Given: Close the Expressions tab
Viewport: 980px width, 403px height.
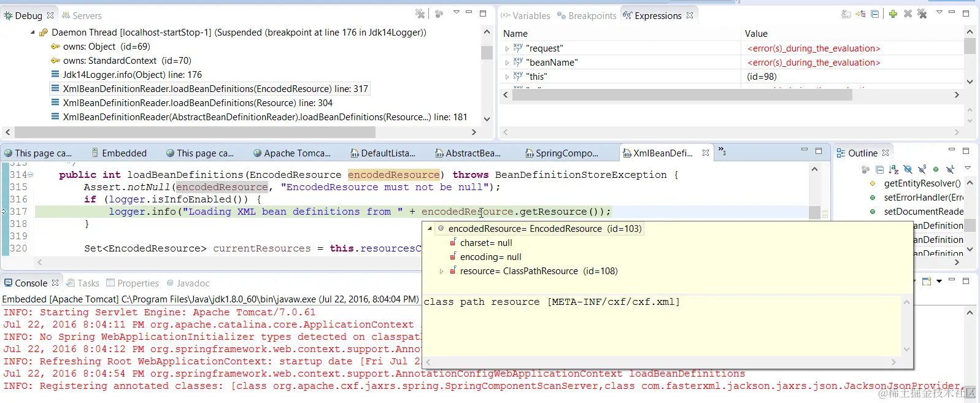Looking at the screenshot, I should pos(690,15).
